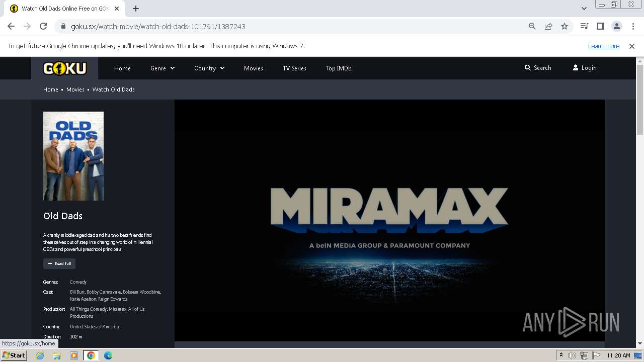Open Chrome zoom magnifier icon
Image resolution: width=644 pixels, height=362 pixels.
tap(532, 26)
